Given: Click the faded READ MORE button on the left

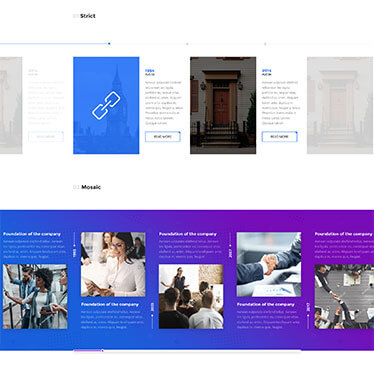Looking at the screenshot, I should point(46,137).
